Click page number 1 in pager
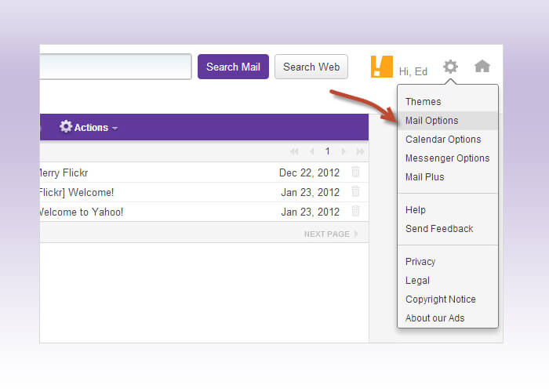The width and height of the screenshot is (549, 392). pos(327,151)
